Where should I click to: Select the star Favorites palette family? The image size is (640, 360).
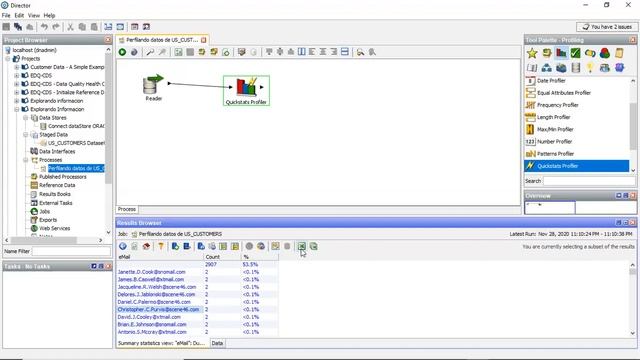click(x=532, y=53)
